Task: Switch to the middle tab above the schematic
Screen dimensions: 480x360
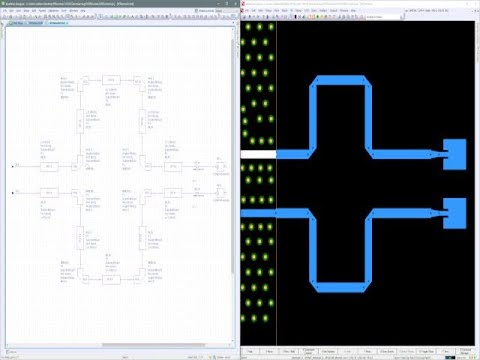Action: coord(36,23)
